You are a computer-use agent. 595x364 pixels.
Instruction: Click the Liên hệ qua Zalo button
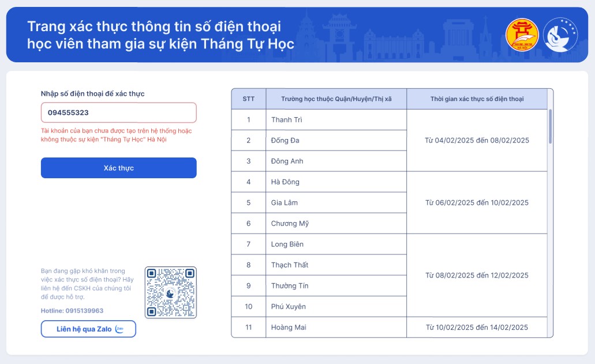pos(88,329)
